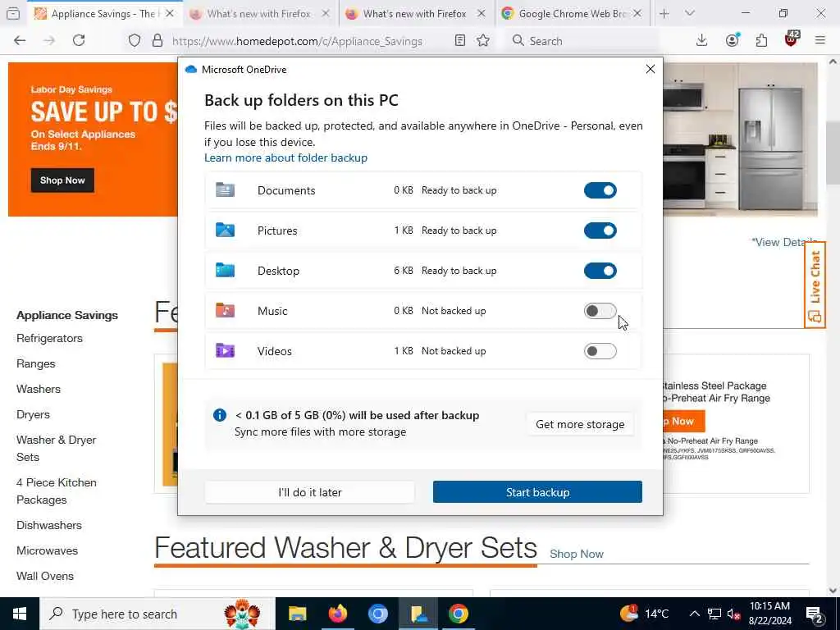
Task: Expand the list all tabs dropdown
Action: (x=690, y=13)
